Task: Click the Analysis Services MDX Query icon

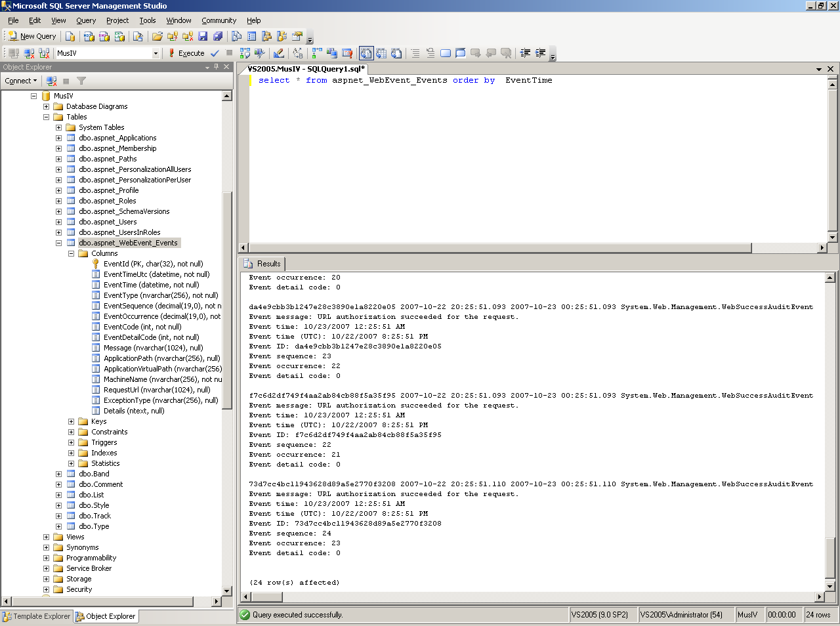Action: 89,36
